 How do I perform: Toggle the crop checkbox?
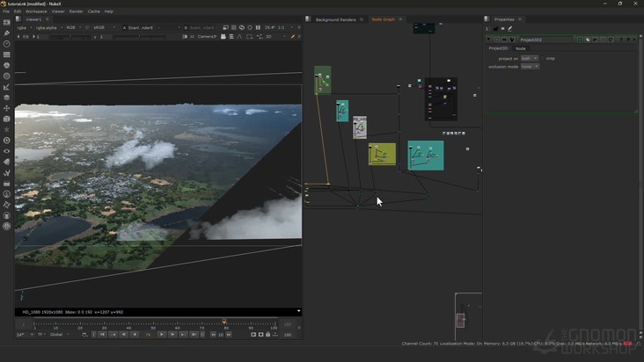tap(543, 58)
